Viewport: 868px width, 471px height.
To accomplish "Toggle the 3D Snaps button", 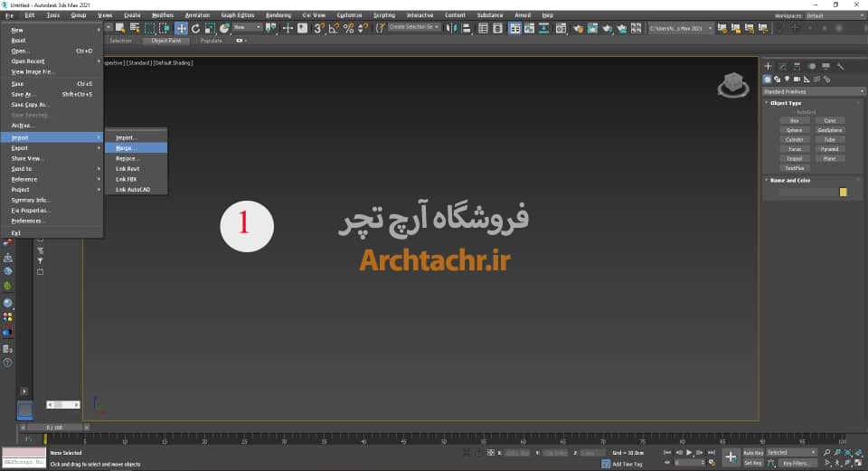I will pos(319,28).
